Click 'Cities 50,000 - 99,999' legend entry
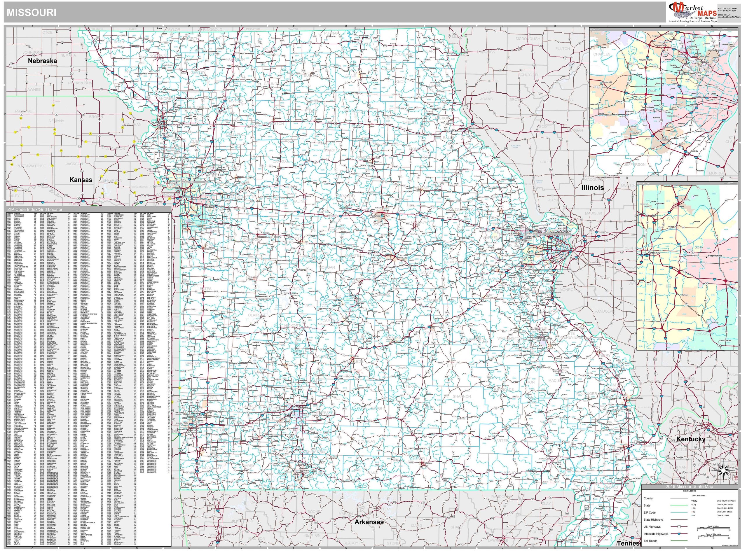747x560 pixels. pos(725,505)
